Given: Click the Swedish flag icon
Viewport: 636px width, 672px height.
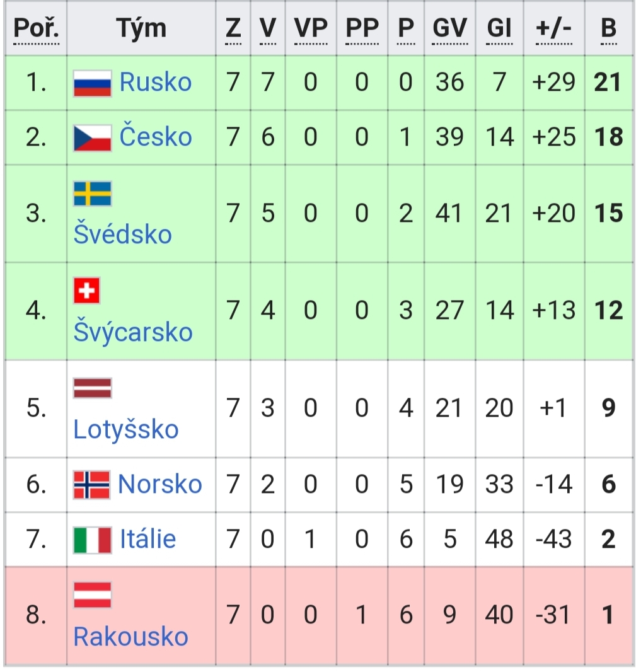Looking at the screenshot, I should coord(92,194).
